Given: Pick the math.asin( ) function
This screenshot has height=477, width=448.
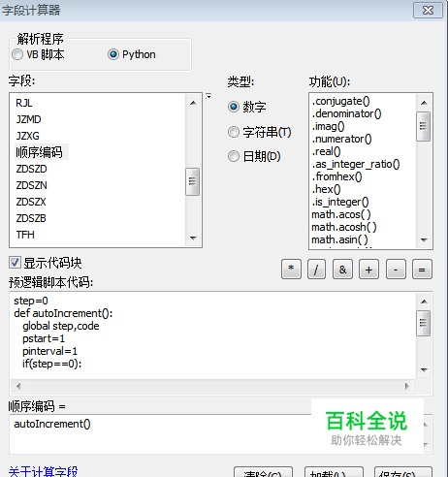Looking at the screenshot, I should point(339,239).
